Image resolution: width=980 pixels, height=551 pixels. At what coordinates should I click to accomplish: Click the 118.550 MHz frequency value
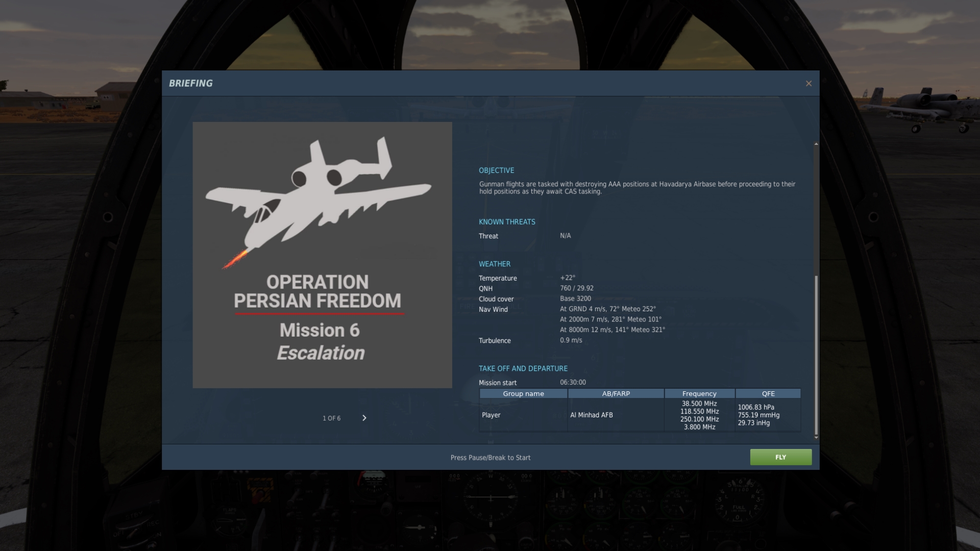click(x=699, y=411)
